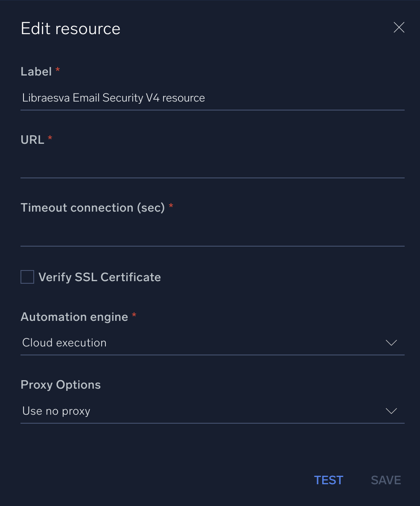
Task: Close the Edit resource dialog
Action: coord(399,28)
